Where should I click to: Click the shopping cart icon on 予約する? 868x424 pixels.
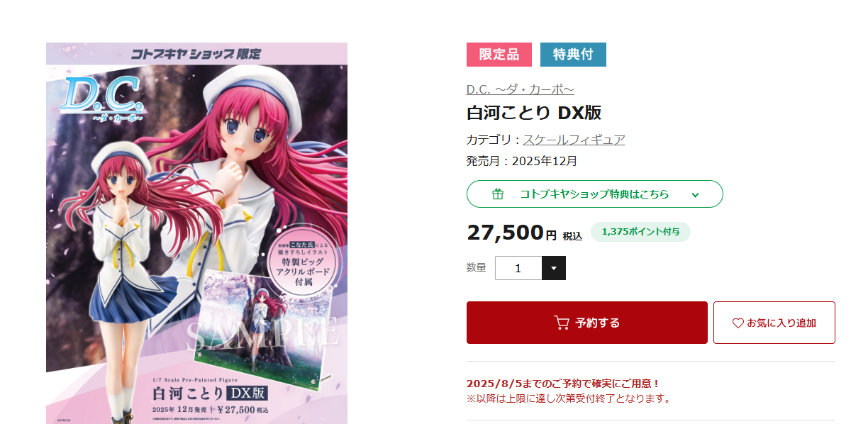(x=562, y=323)
